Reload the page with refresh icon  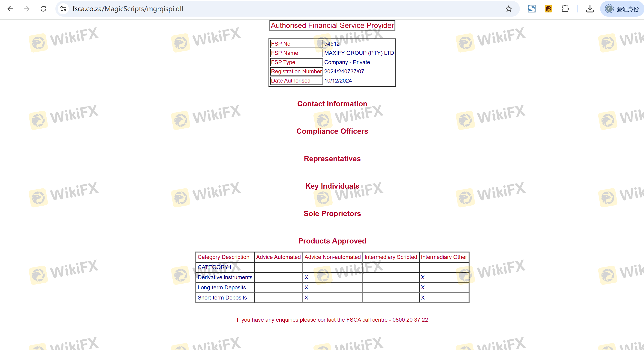click(43, 9)
